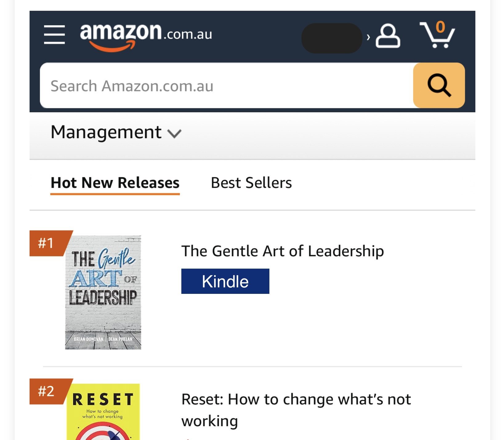Open Reset: How to change what's not working link

pyautogui.click(x=296, y=410)
